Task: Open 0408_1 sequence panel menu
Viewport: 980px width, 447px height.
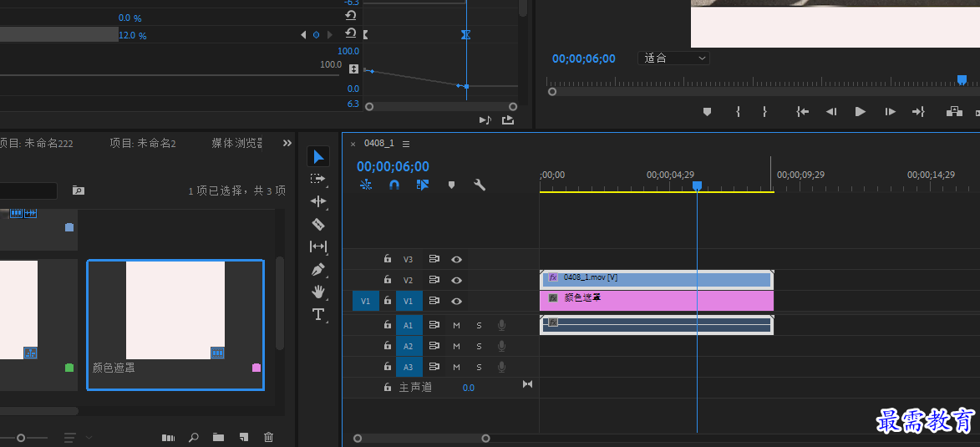Action: pos(406,144)
